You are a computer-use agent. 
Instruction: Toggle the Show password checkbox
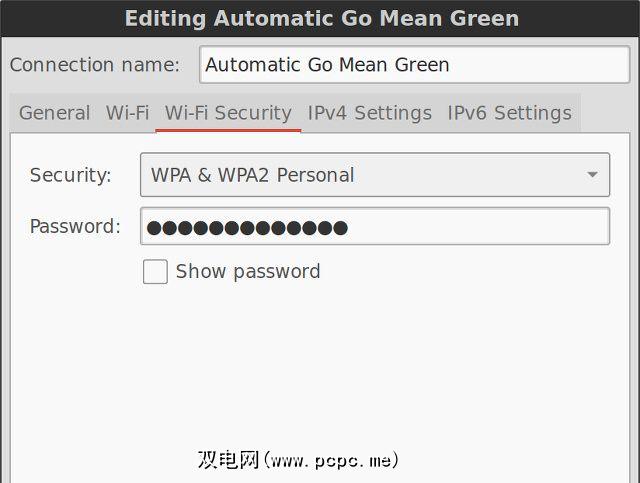155,272
